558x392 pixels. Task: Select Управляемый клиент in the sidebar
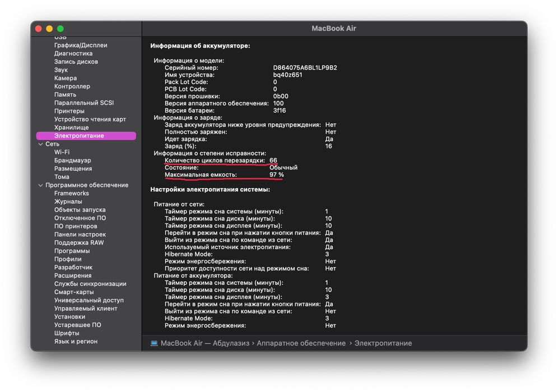click(x=86, y=309)
